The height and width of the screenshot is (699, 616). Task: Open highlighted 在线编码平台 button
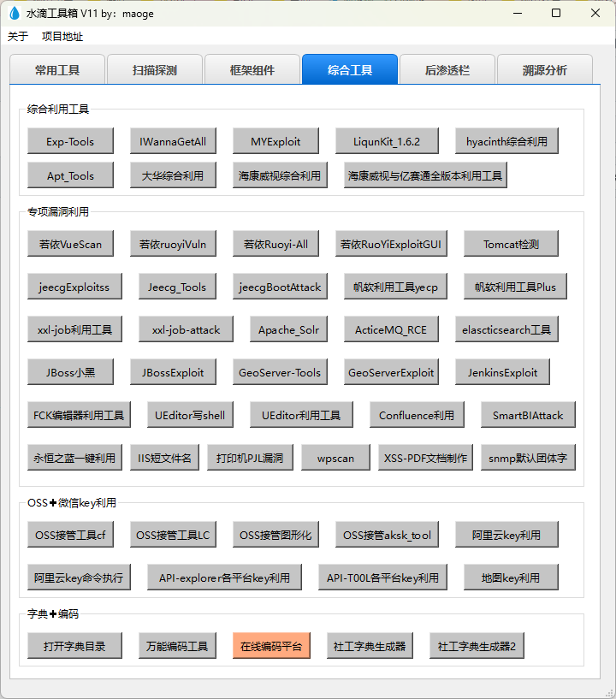(271, 645)
